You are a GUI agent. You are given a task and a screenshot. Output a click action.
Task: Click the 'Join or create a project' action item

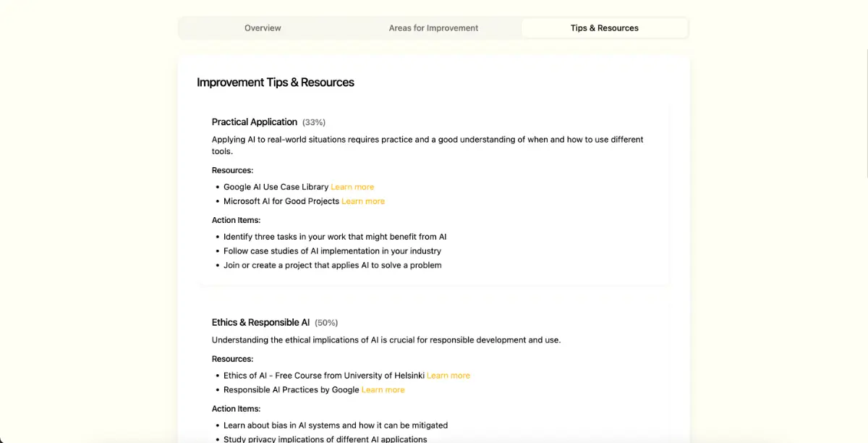[332, 266]
